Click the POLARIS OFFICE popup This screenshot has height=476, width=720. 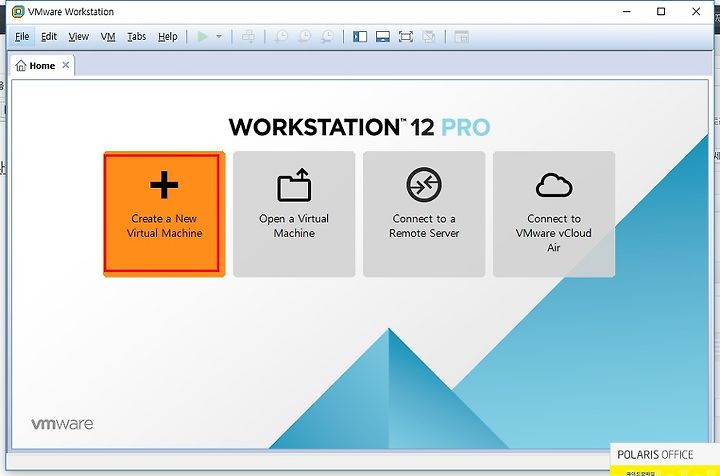(x=665, y=459)
